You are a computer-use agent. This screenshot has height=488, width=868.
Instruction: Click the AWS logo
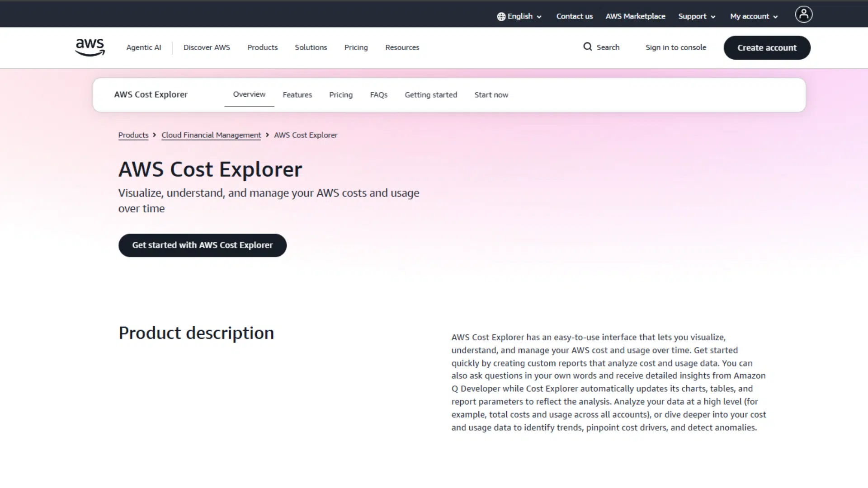(90, 47)
